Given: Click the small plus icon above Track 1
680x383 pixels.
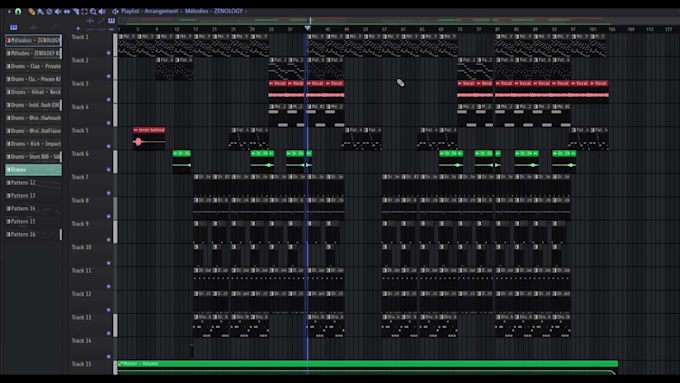Looking at the screenshot, I should pyautogui.click(x=78, y=29).
